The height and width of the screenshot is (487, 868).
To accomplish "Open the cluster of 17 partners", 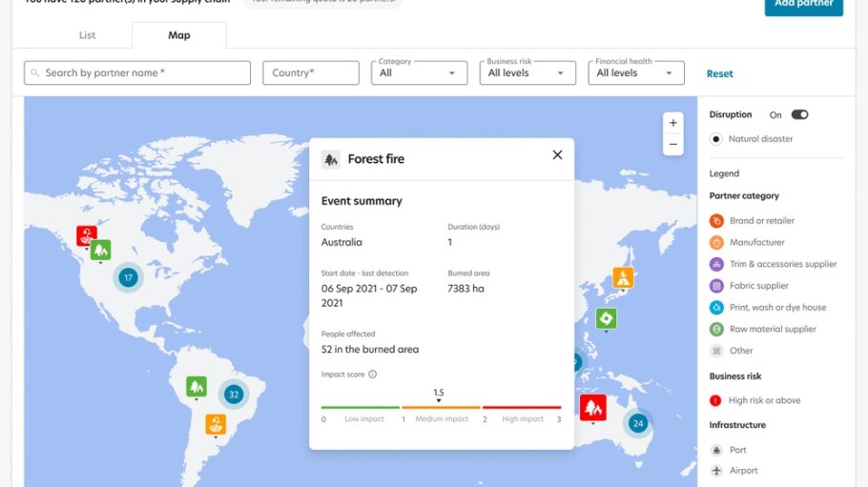I will 129,277.
